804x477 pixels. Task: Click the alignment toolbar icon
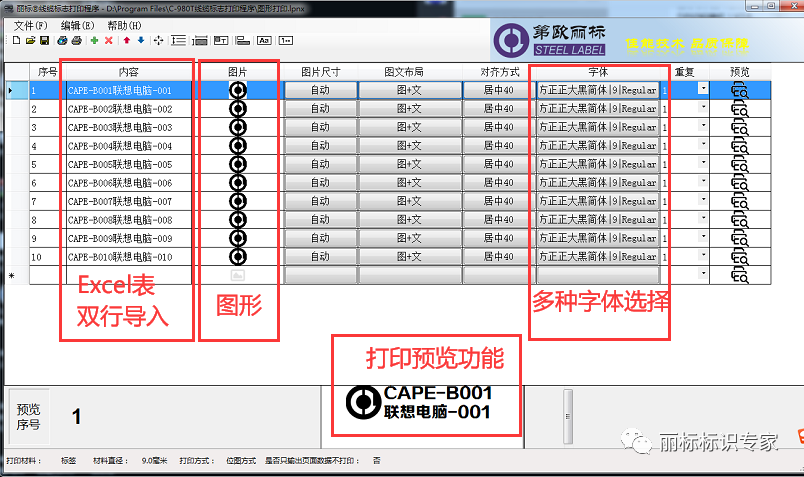coord(243,41)
